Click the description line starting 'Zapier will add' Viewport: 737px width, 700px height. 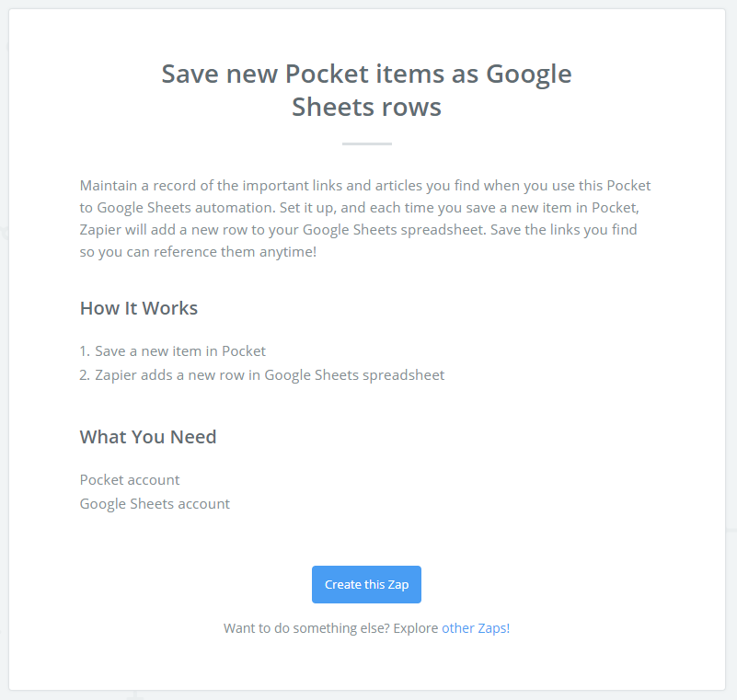359,230
